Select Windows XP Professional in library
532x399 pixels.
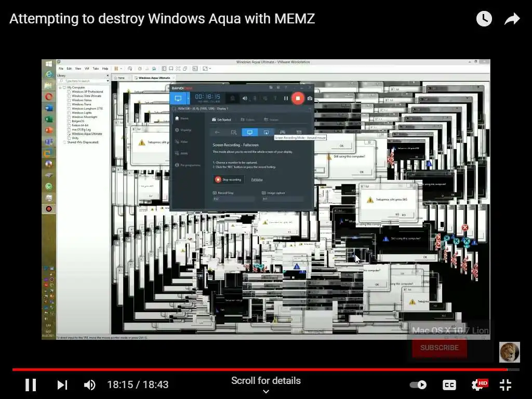(x=87, y=92)
